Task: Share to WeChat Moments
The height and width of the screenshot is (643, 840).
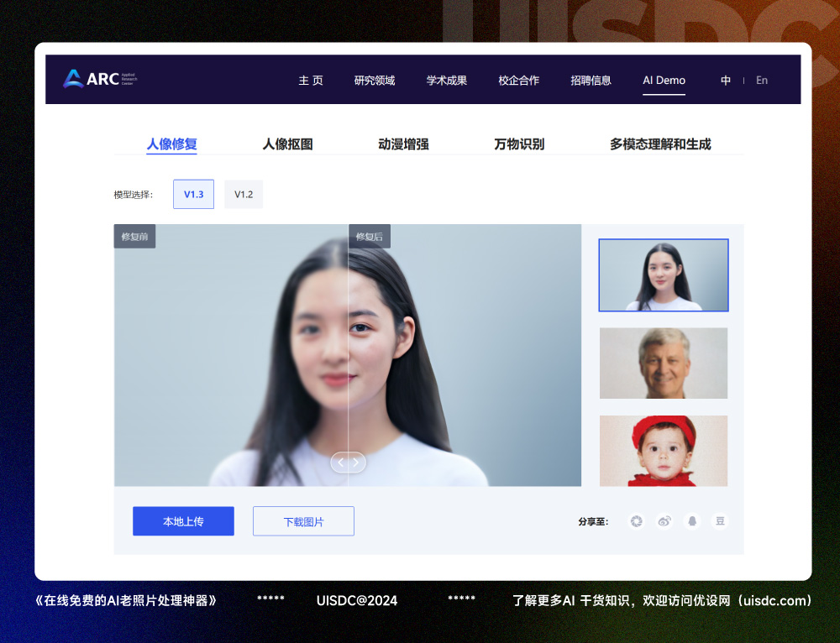Action: 636,521
